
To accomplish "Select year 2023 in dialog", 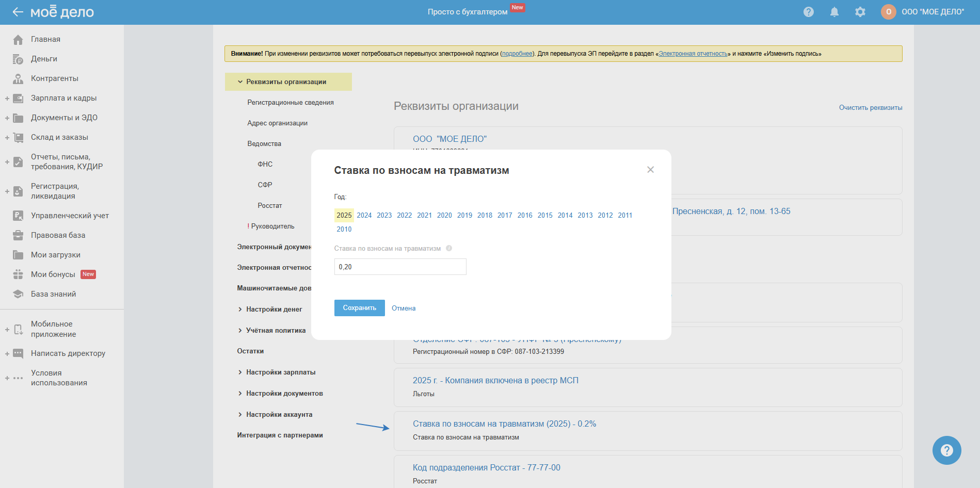I will tap(384, 215).
